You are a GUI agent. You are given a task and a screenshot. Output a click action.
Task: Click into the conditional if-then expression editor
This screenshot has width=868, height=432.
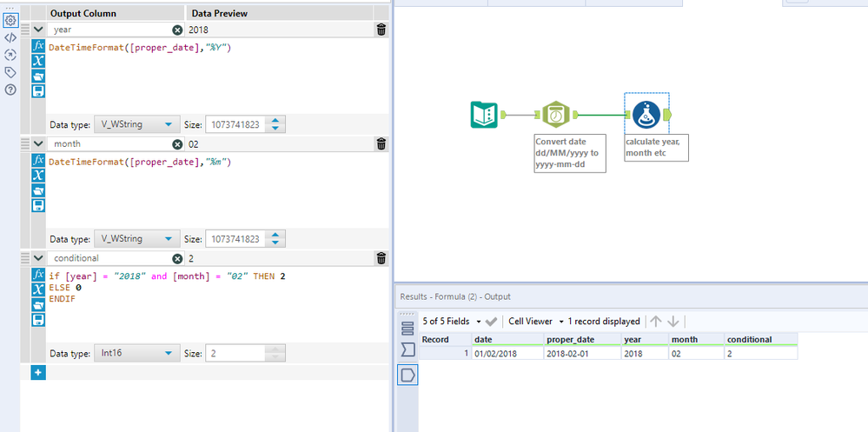tap(216, 304)
